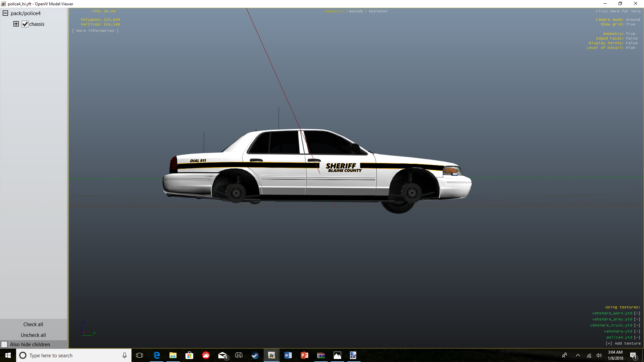644x362 pixels.
Task: Click the volume icon in the system tray
Action: point(599,355)
